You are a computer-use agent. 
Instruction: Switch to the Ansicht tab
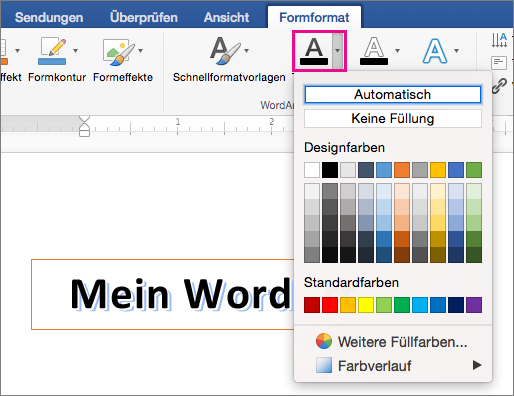pyautogui.click(x=227, y=17)
